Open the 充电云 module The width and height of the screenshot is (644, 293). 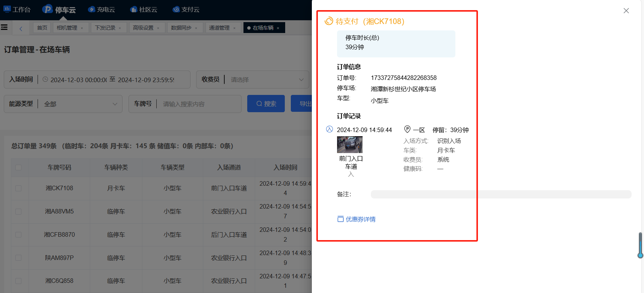click(101, 9)
